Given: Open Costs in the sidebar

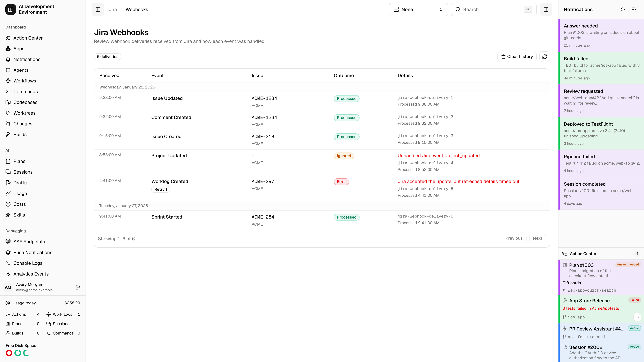Looking at the screenshot, I should coord(43,204).
